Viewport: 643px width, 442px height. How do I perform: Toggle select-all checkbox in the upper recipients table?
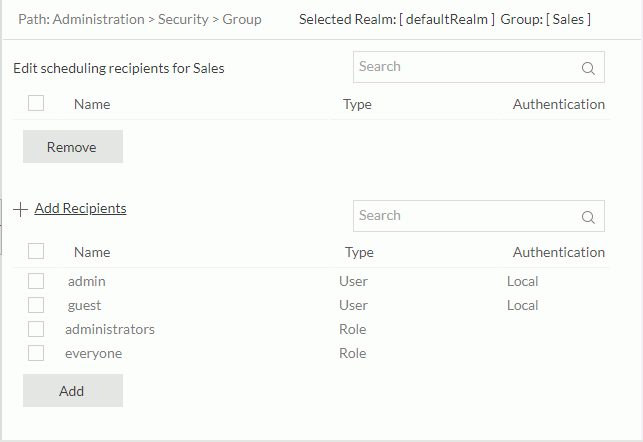click(x=36, y=103)
